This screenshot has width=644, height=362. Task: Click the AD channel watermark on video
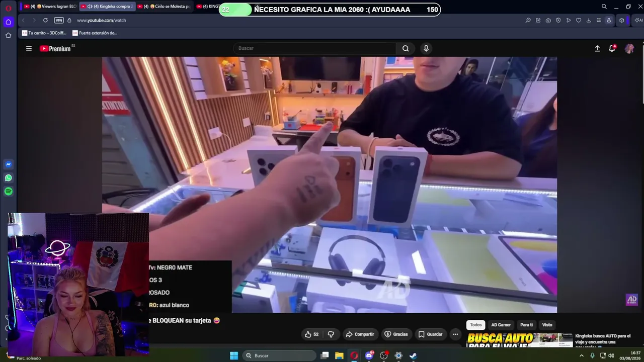[631, 300]
